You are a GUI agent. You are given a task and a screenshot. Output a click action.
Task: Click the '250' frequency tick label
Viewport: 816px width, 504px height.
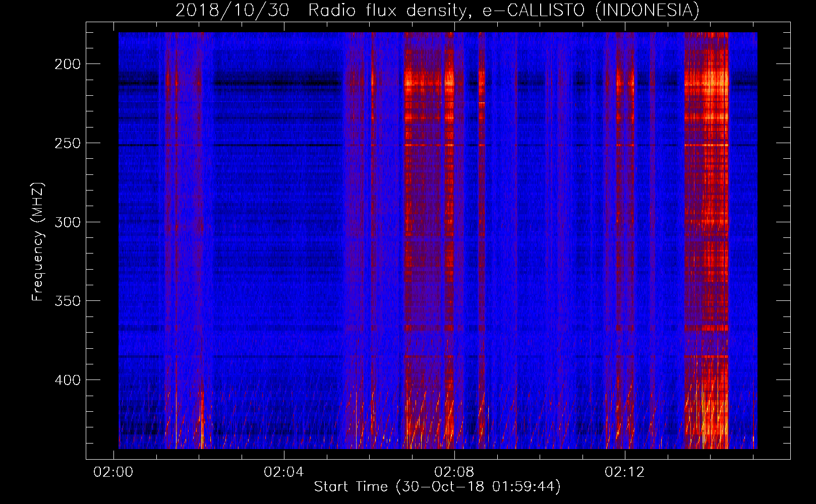tap(68, 143)
